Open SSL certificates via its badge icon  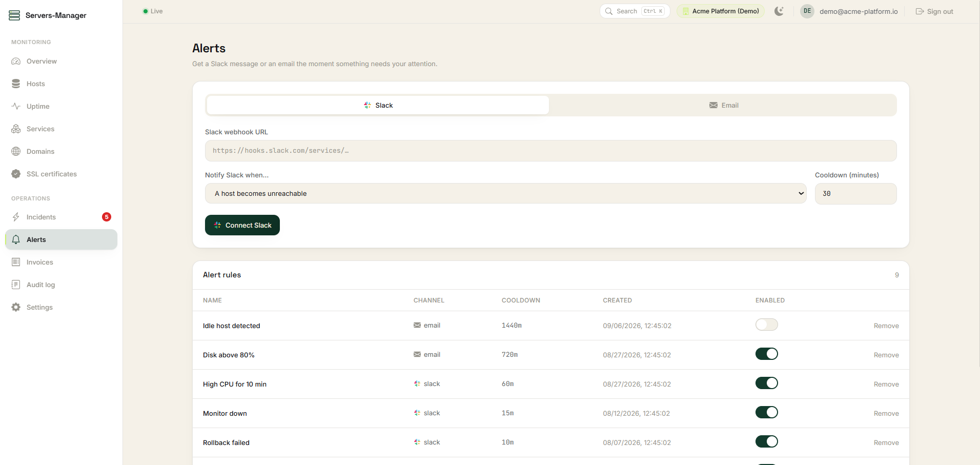[x=16, y=174]
